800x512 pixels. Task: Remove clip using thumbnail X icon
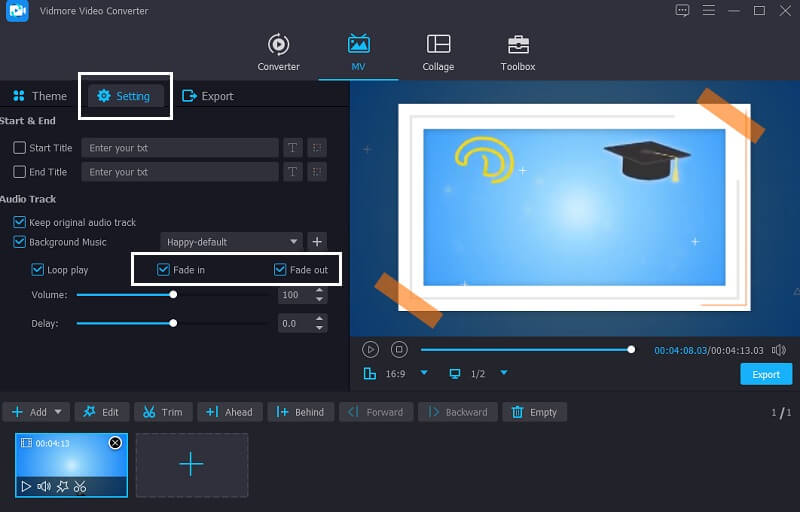115,443
